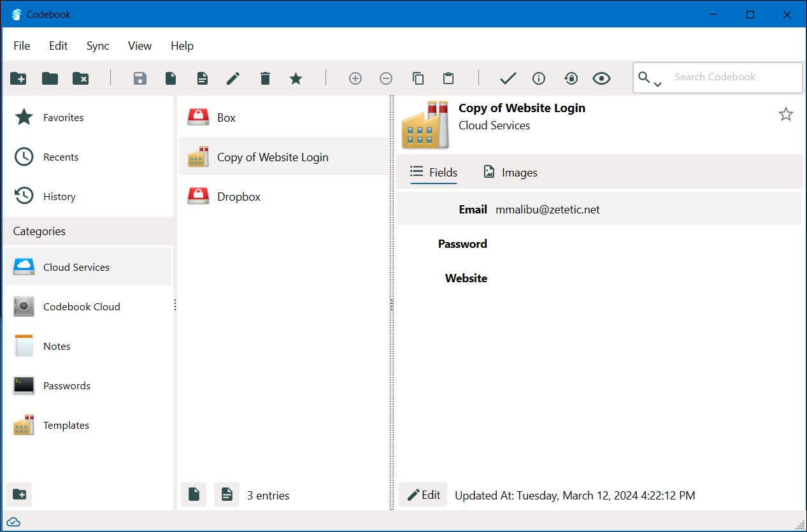Image resolution: width=807 pixels, height=532 pixels.
Task: Select the Notes category
Action: point(88,347)
